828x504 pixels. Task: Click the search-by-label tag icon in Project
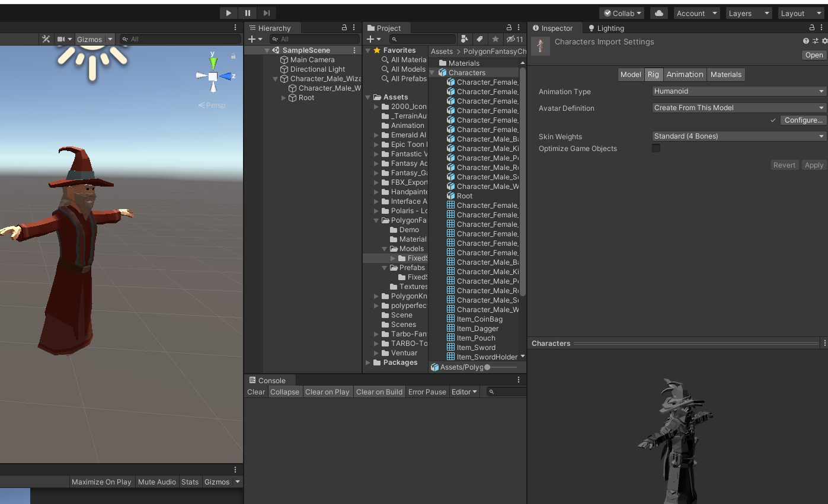(x=479, y=38)
